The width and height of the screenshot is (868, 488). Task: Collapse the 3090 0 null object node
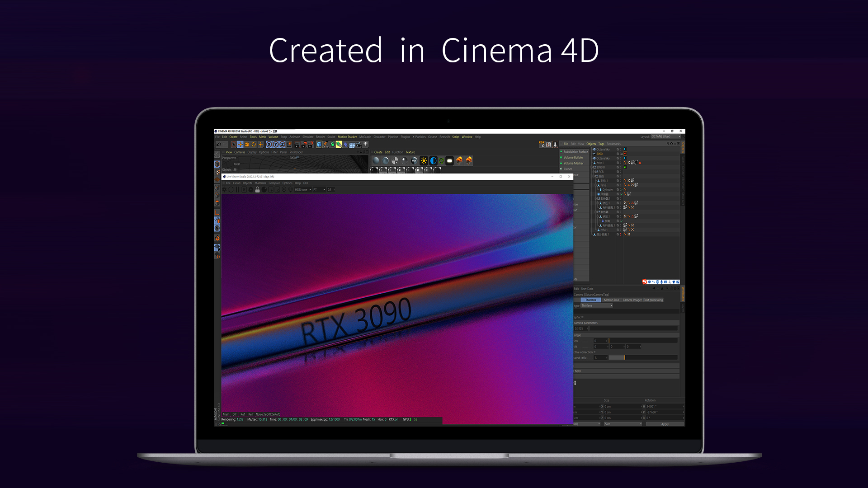point(591,167)
